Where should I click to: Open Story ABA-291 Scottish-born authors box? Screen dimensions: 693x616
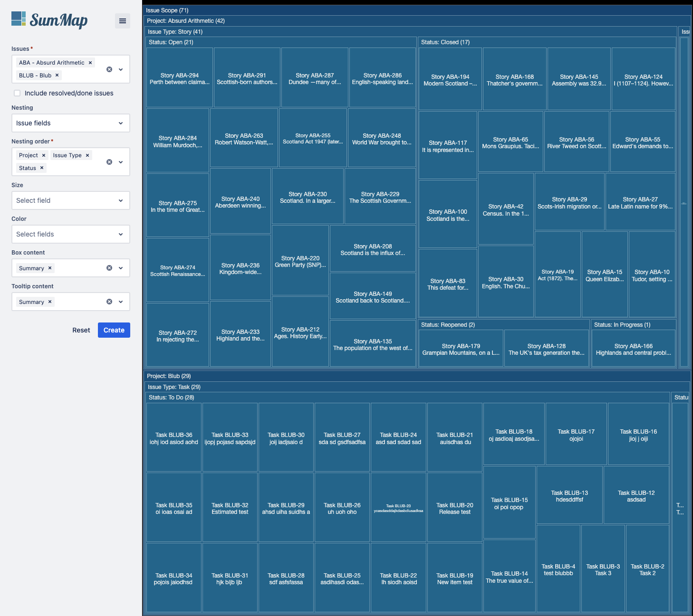[x=247, y=78]
